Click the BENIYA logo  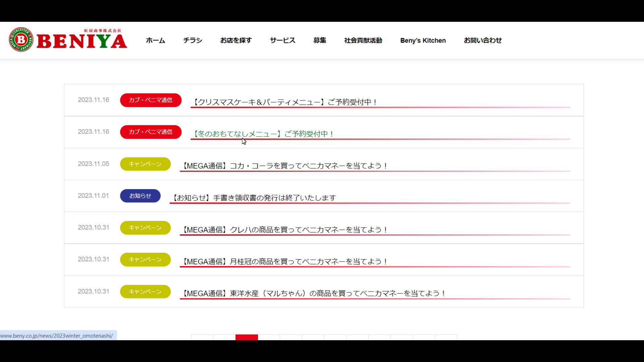coord(68,40)
